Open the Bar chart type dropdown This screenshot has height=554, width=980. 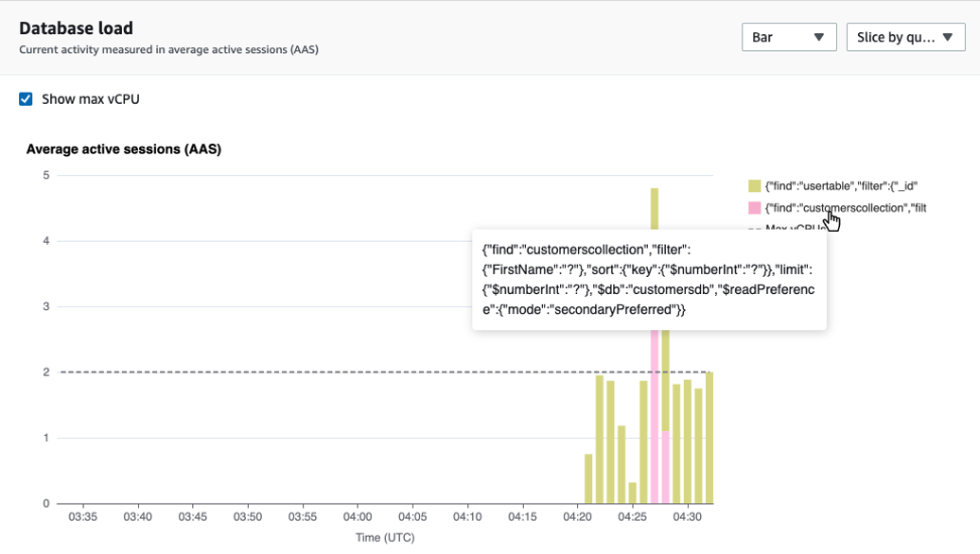(x=788, y=37)
